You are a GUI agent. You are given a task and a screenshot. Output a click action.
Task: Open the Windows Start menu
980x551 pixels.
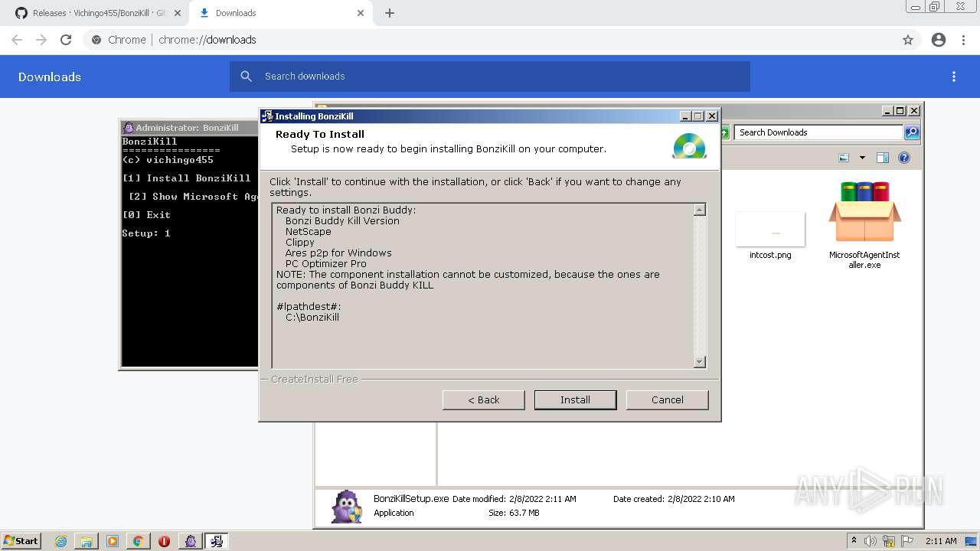click(21, 540)
